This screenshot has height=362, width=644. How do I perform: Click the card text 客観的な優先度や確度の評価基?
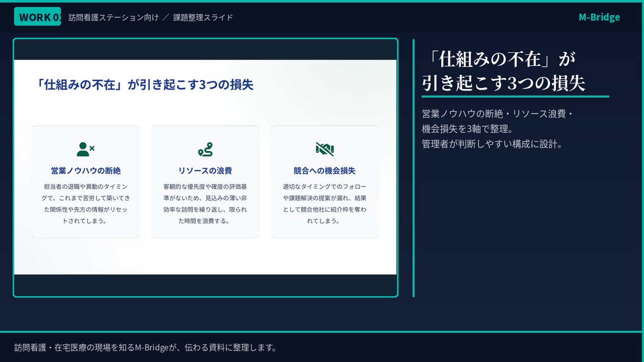pyautogui.click(x=205, y=187)
